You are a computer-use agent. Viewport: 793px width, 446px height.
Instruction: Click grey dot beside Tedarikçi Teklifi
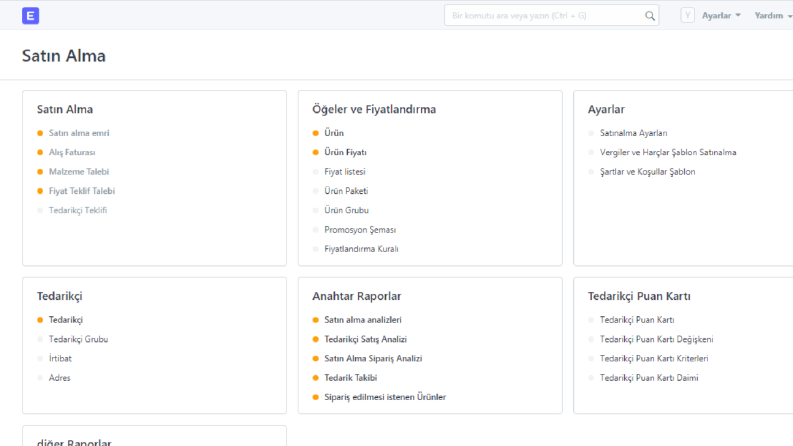pyautogui.click(x=40, y=210)
